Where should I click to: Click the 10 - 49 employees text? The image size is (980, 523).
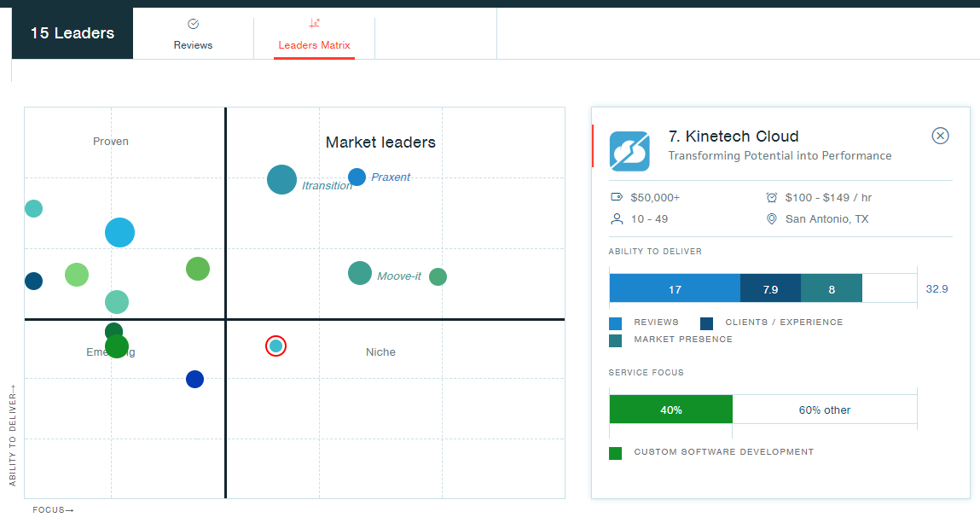[x=649, y=218]
